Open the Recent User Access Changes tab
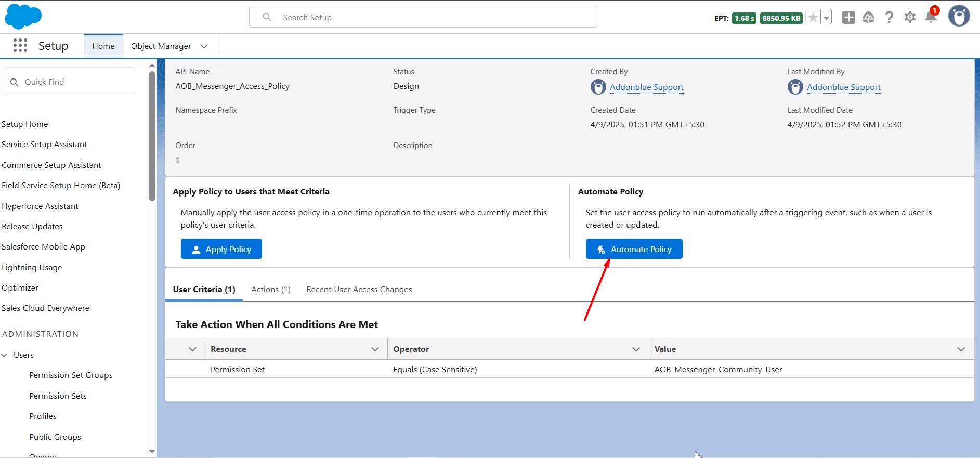This screenshot has height=458, width=980. coord(359,290)
